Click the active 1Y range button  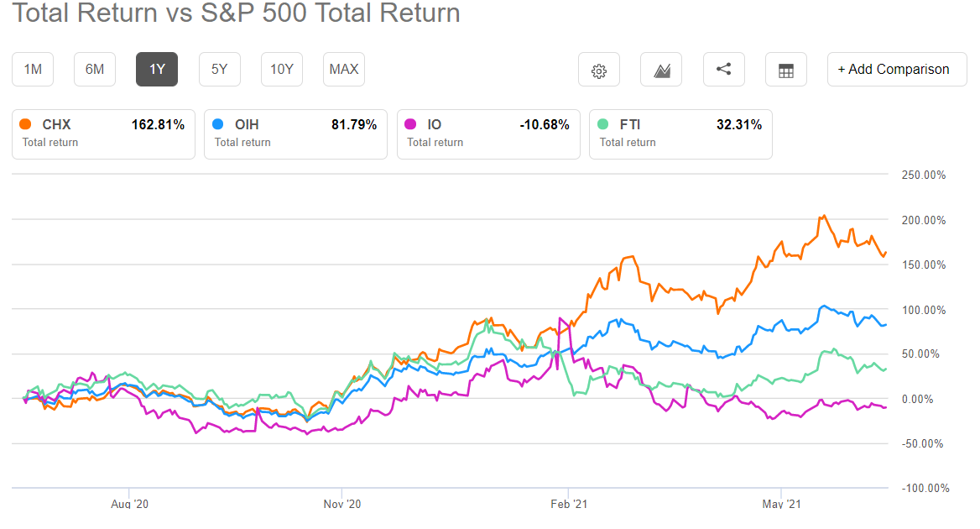pos(156,69)
